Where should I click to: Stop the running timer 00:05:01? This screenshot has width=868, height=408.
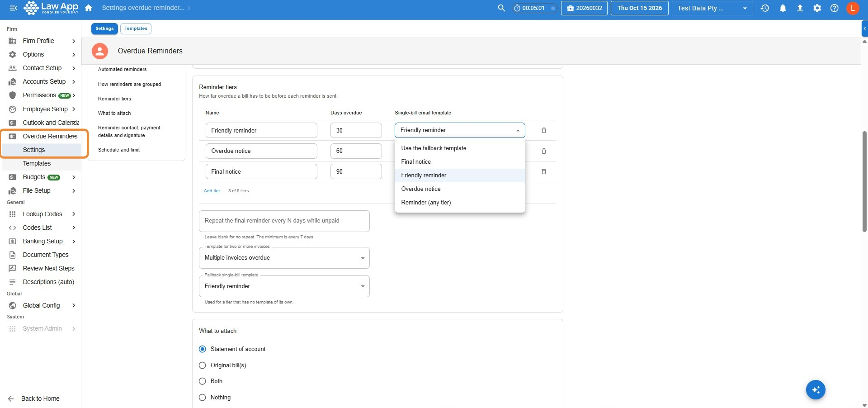pyautogui.click(x=552, y=8)
